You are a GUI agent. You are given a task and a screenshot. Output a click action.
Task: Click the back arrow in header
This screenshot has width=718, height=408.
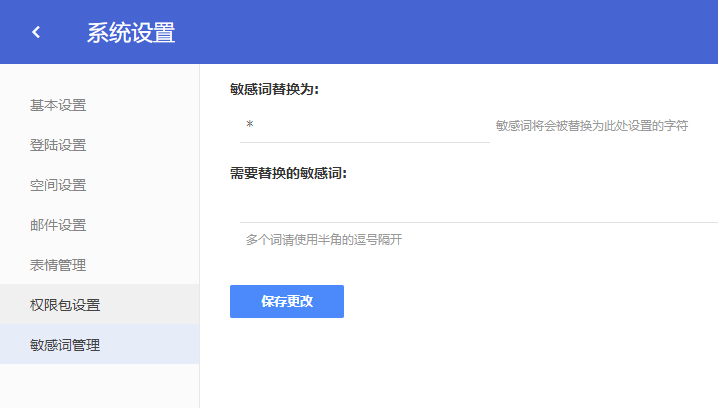[x=36, y=32]
